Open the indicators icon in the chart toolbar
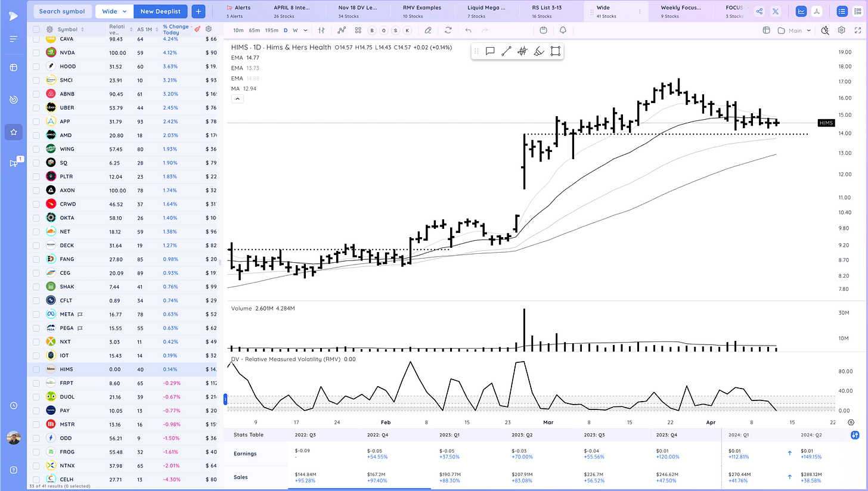Viewport: 868px width, 491px height. (342, 30)
